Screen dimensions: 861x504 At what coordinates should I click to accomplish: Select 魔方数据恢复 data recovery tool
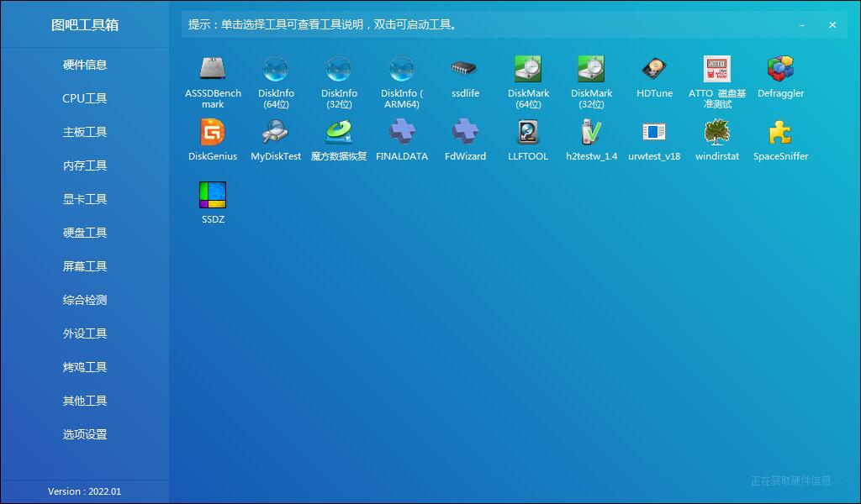point(339,139)
